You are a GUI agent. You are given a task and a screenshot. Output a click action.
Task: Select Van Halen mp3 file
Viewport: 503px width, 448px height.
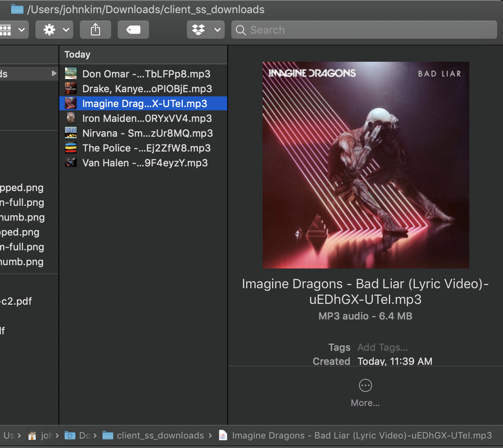143,163
